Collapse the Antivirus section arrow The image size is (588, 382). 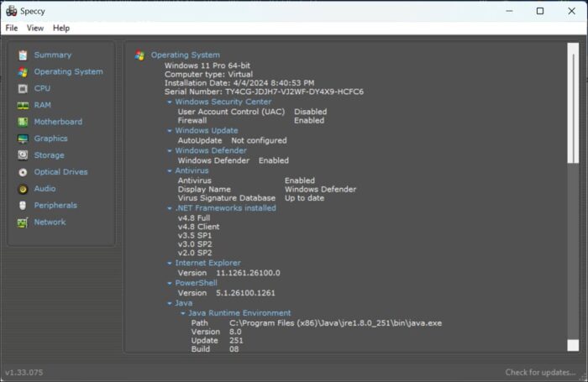click(x=170, y=170)
